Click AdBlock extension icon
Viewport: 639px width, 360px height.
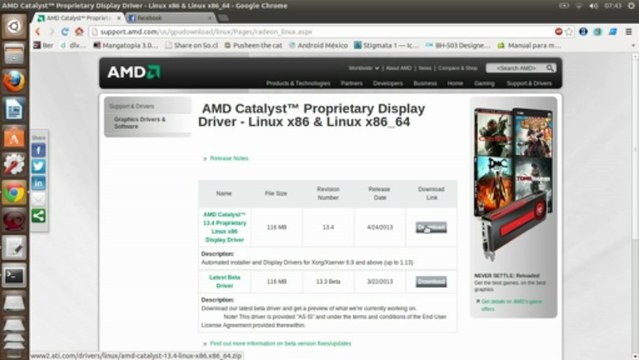pos(559,31)
